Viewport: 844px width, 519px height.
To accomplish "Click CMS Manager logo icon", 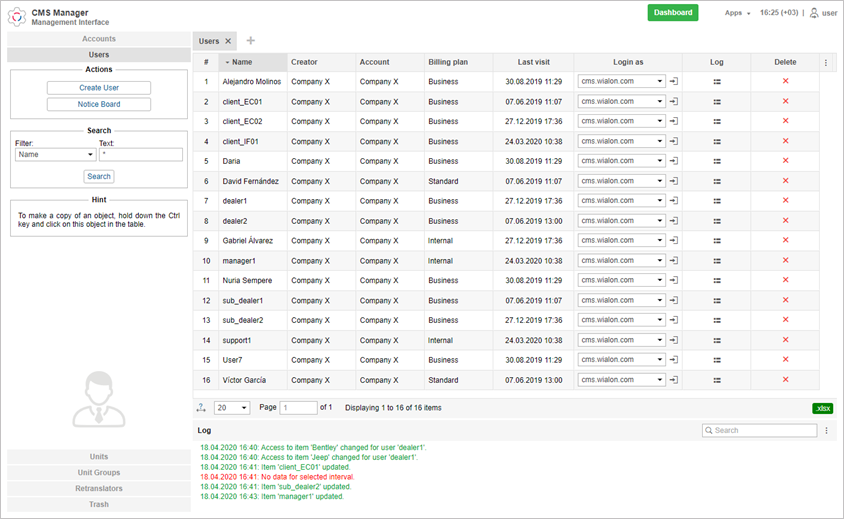I will tap(17, 17).
